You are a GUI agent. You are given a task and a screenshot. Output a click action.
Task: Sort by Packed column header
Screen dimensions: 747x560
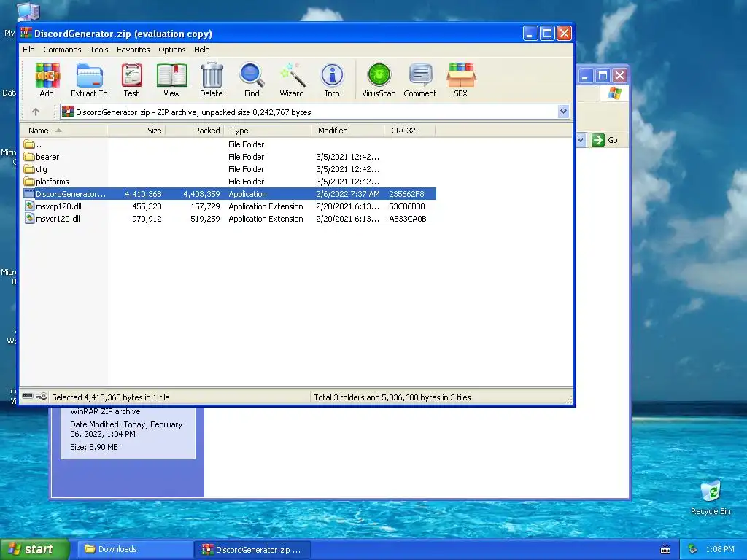[195, 131]
